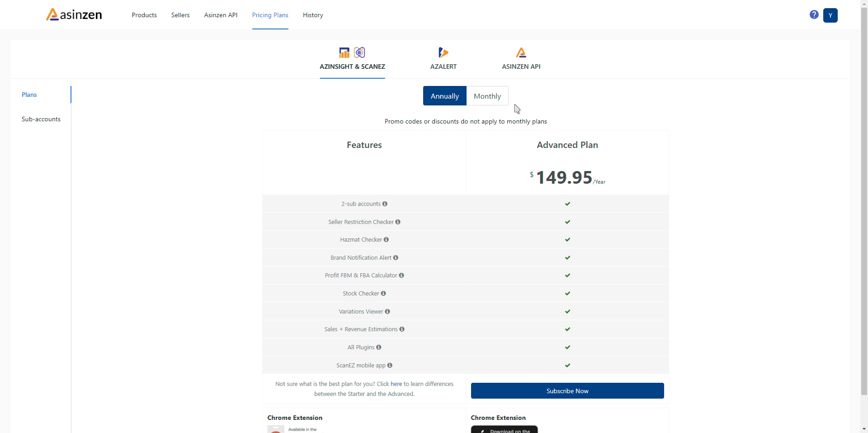
Task: Click the 'here' plan differences link
Action: [396, 384]
